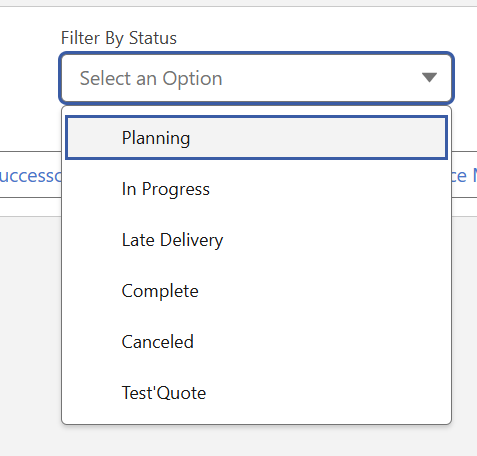Viewport: 477px width, 456px height.
Task: Filter the list to In Progress items
Action: point(256,189)
